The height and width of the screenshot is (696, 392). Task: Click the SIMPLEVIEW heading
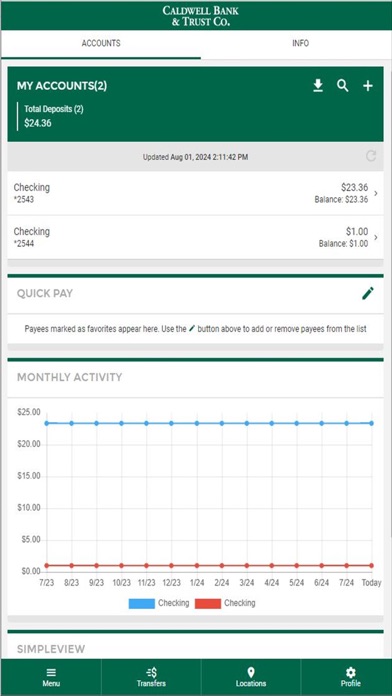(x=51, y=649)
